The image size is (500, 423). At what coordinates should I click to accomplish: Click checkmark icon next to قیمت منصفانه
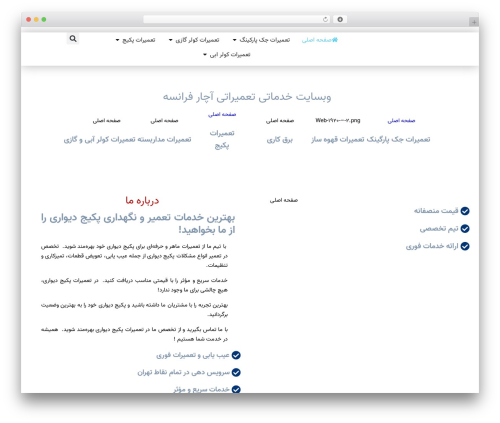tap(465, 211)
